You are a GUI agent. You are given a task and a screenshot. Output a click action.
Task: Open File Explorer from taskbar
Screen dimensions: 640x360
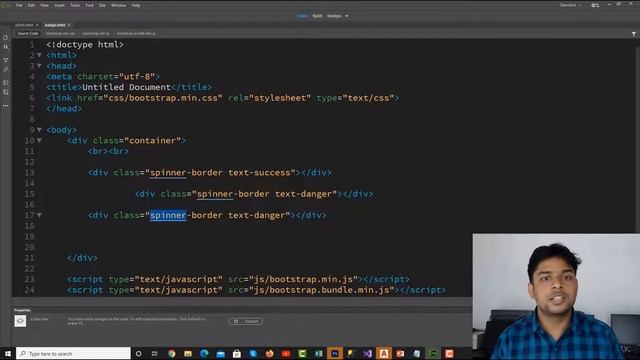pyautogui.click(x=188, y=353)
